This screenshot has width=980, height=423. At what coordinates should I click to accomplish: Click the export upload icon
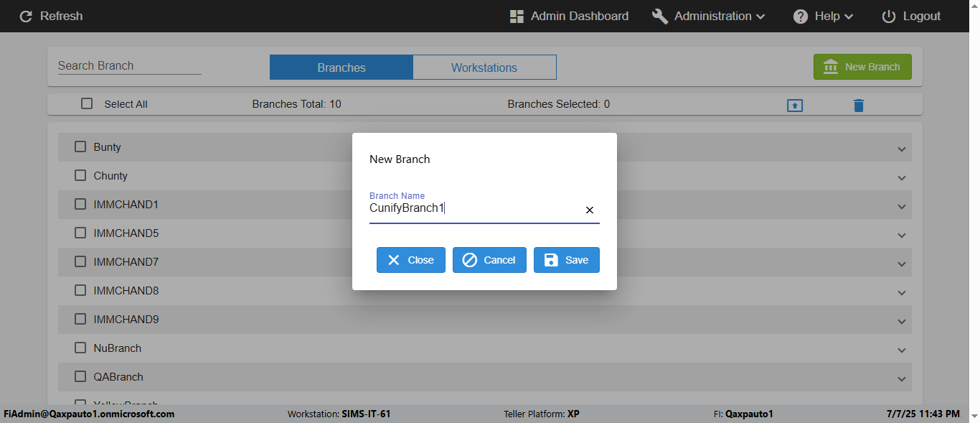pyautogui.click(x=795, y=106)
